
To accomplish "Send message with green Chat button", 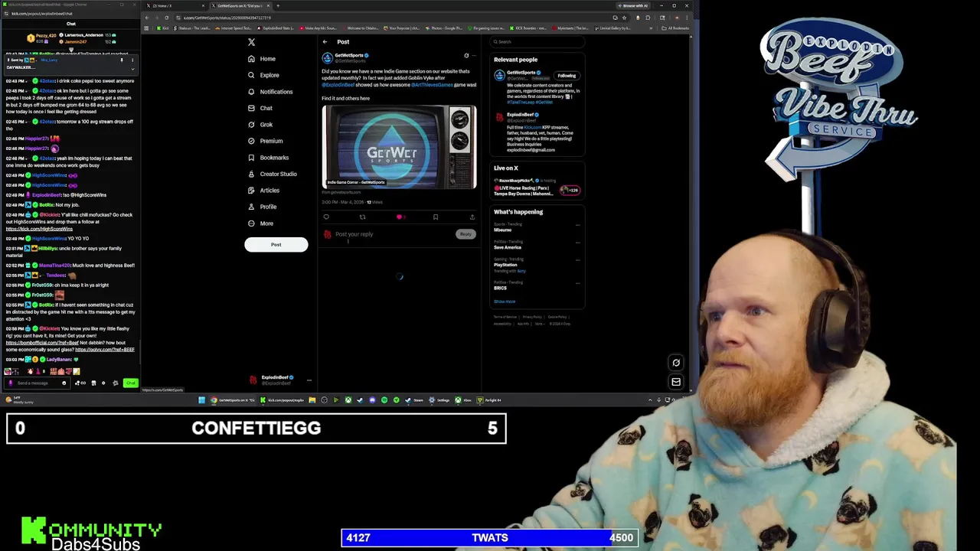I will (131, 383).
